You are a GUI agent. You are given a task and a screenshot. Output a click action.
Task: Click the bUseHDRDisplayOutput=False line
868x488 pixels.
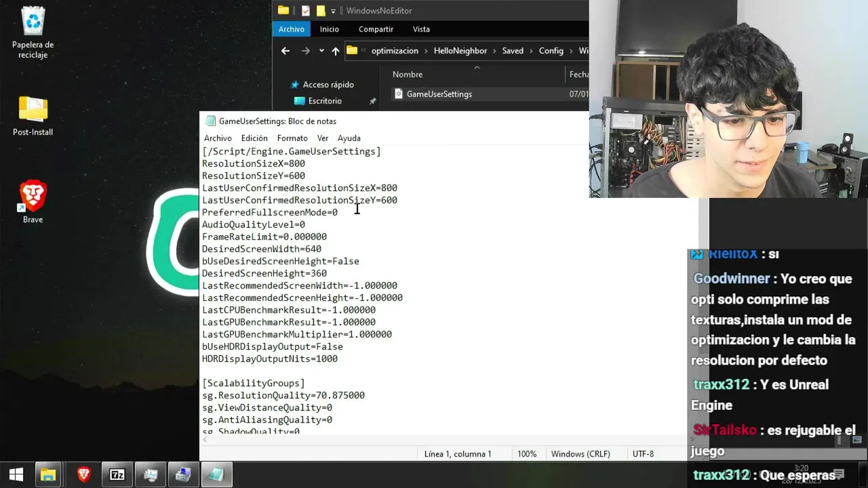(273, 346)
